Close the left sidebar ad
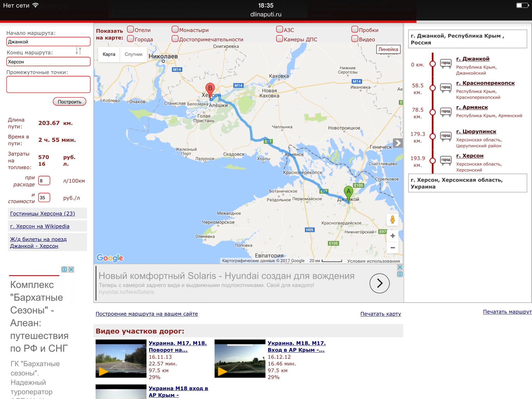The width and height of the screenshot is (532, 399). tap(71, 269)
